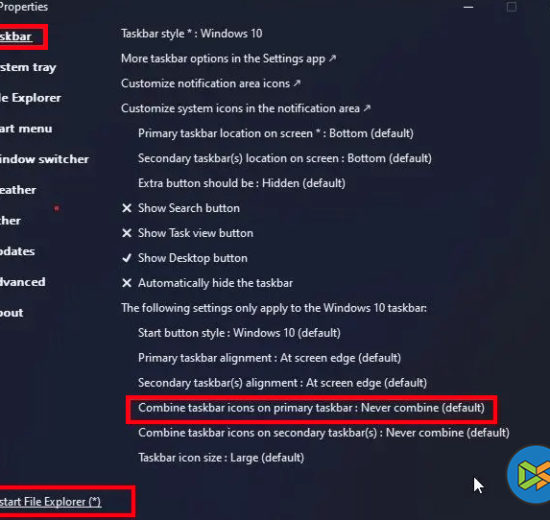This screenshot has height=520, width=550.
Task: Change Taskbar style Windows 10 setting
Action: [192, 34]
